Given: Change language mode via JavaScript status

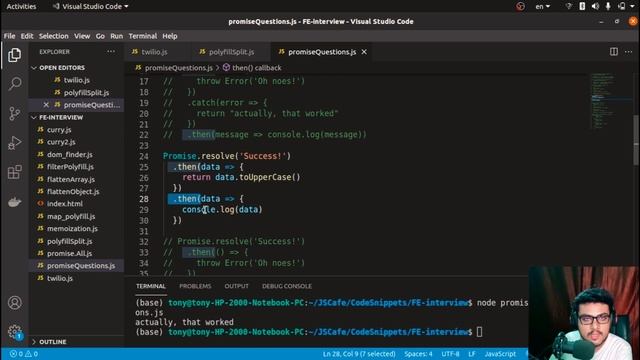Looking at the screenshot, I should [500, 354].
